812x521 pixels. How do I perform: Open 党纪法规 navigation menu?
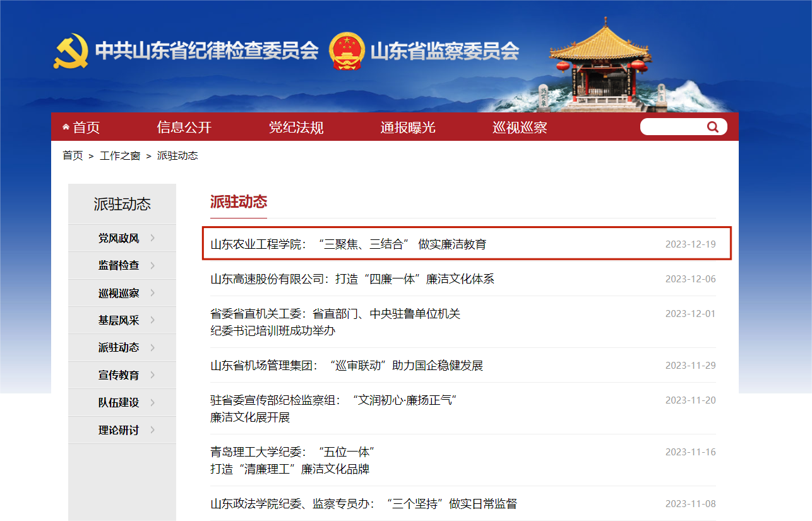click(296, 128)
